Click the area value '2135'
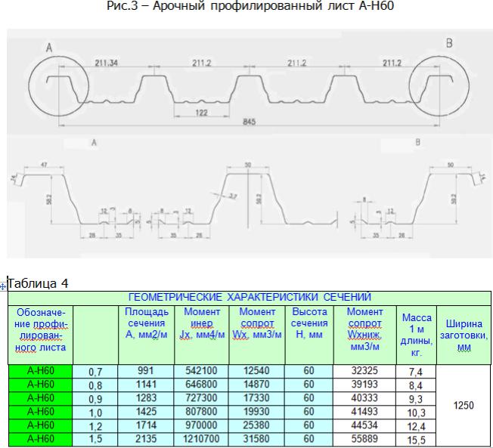The width and height of the screenshot is (493, 448). coord(146,439)
